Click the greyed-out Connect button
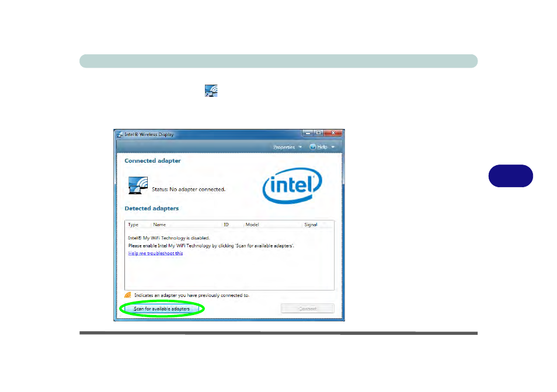This screenshot has height=392, width=557. pos(308,309)
